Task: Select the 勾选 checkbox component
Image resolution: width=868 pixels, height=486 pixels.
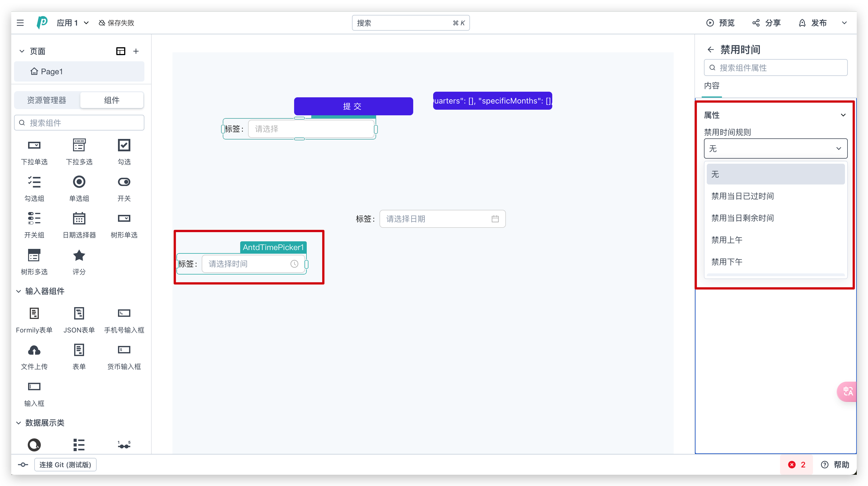Action: pyautogui.click(x=124, y=145)
